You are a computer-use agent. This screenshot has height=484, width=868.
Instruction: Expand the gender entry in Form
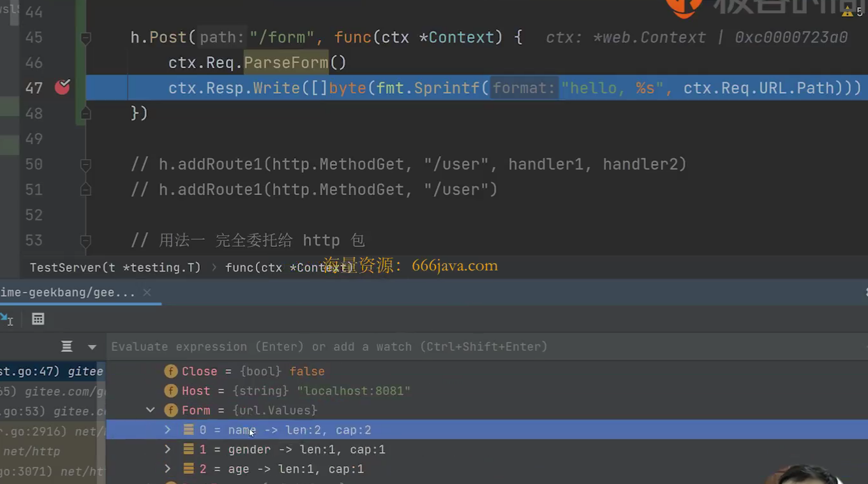167,450
